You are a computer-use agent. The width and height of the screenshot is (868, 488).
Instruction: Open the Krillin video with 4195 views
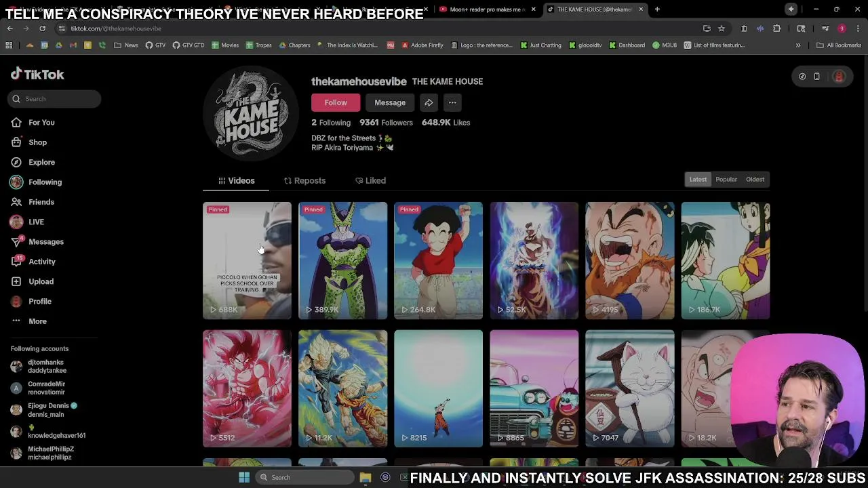pos(630,260)
